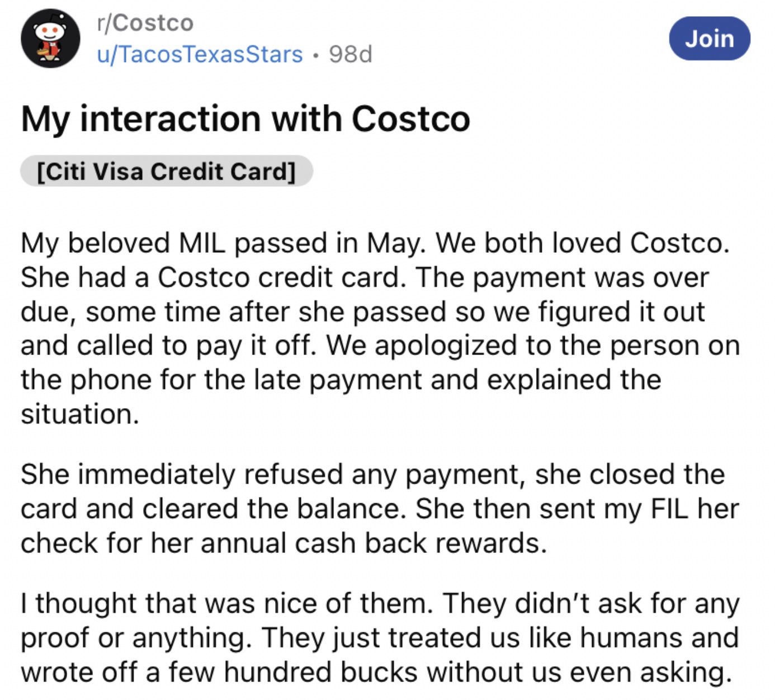
Task: Click the line starting 'proof or anything'
Action: tap(380, 637)
